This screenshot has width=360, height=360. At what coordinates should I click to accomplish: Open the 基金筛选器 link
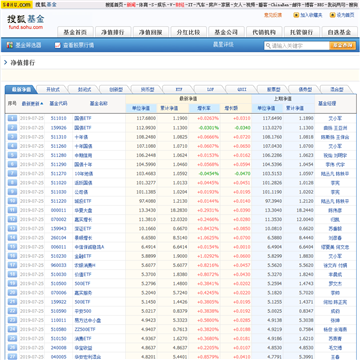coord(28,45)
